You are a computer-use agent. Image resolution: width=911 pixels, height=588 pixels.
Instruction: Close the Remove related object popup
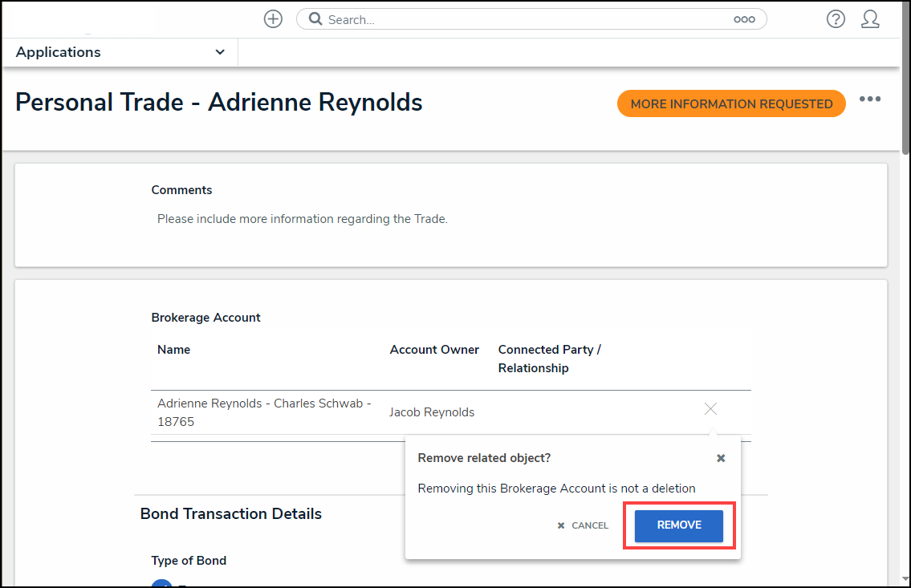pos(721,458)
